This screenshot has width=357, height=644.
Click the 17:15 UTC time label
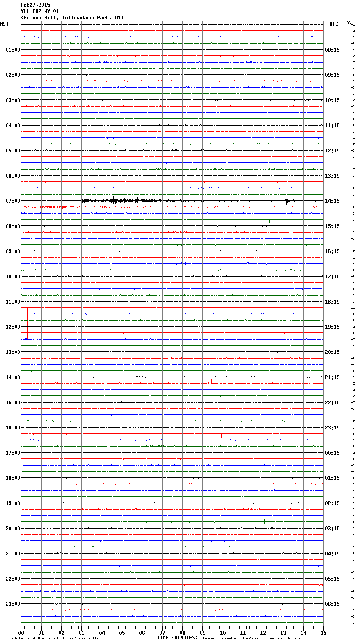[x=332, y=277]
